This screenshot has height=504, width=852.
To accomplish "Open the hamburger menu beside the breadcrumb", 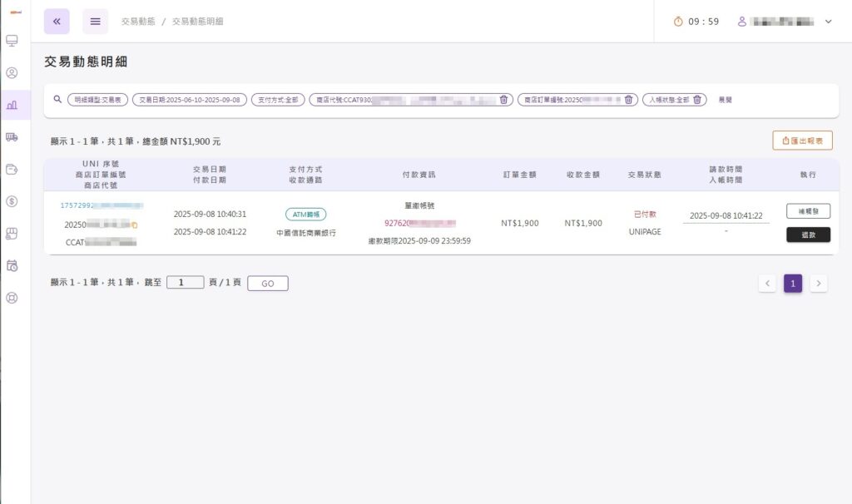I will (95, 21).
